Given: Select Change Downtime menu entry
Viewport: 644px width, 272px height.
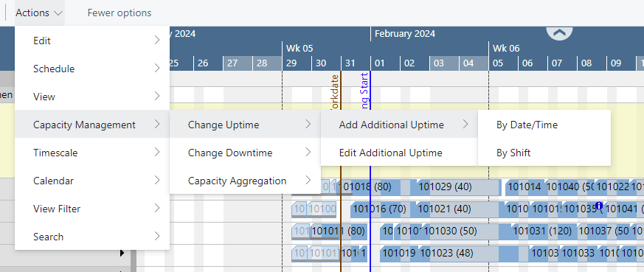Looking at the screenshot, I should tap(245, 153).
